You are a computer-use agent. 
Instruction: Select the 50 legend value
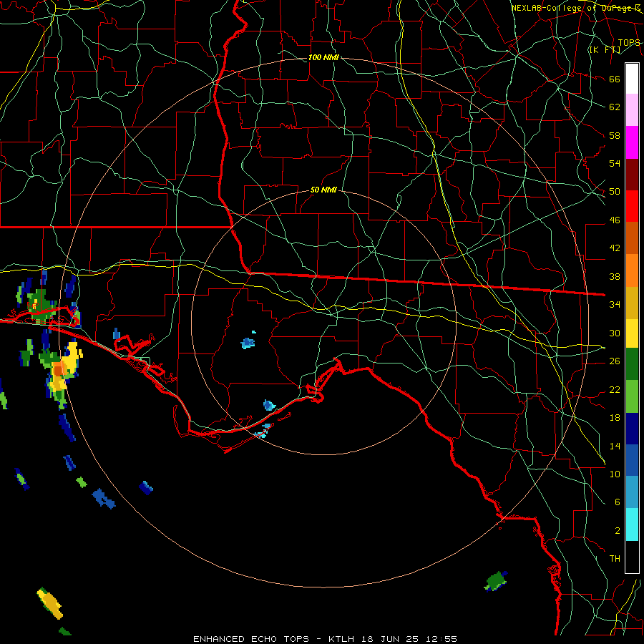(615, 192)
